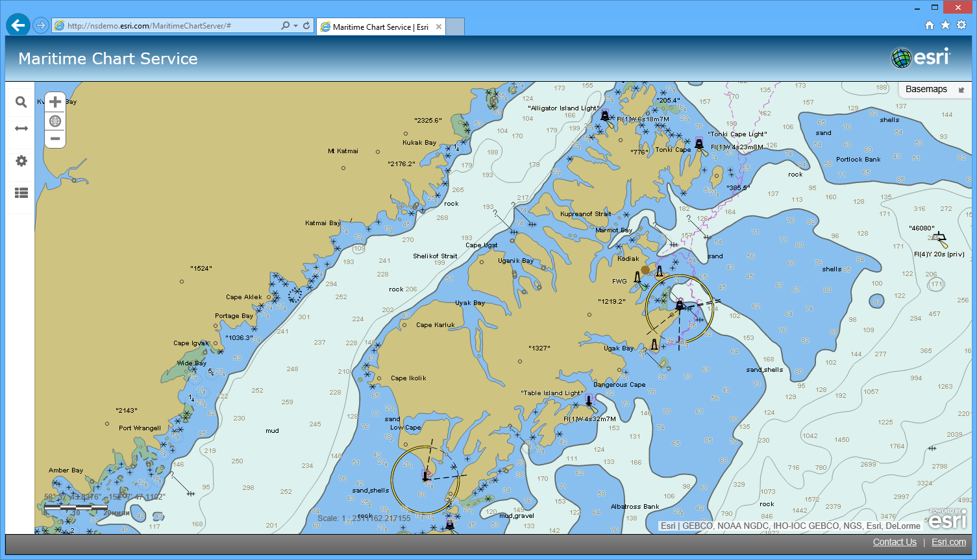Image resolution: width=977 pixels, height=560 pixels.
Task: Zoom in with the plus button
Action: coord(55,102)
